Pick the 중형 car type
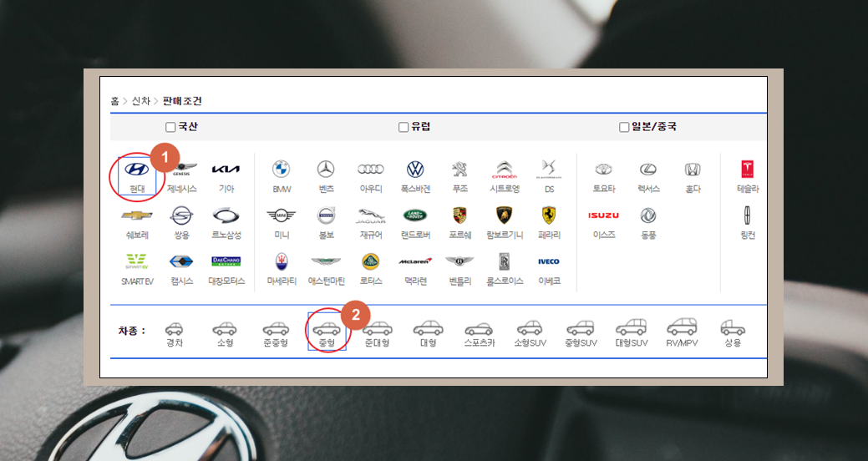The image size is (868, 461). pyautogui.click(x=327, y=335)
